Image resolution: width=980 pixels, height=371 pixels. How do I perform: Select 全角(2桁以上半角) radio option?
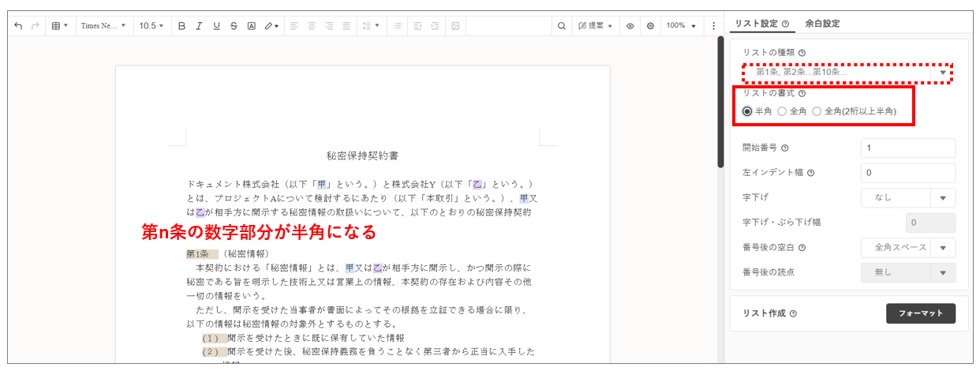tap(817, 111)
